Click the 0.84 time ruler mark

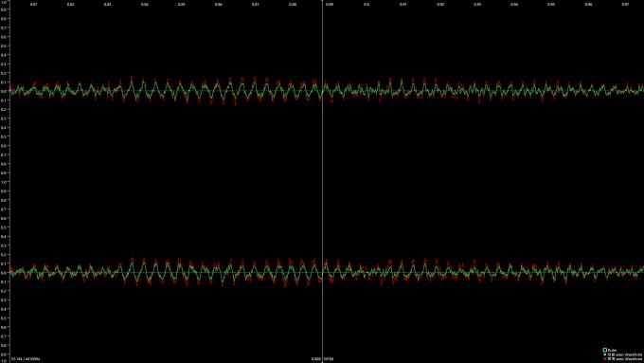(145, 4)
